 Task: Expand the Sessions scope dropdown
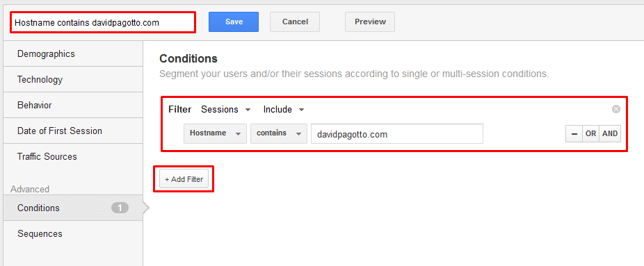(225, 110)
